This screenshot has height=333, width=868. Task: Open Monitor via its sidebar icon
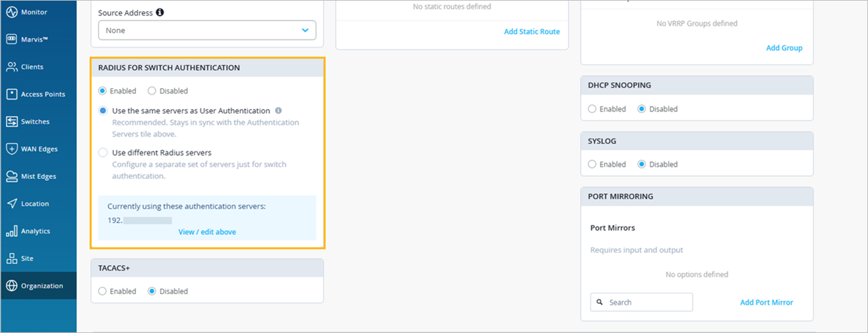click(11, 12)
